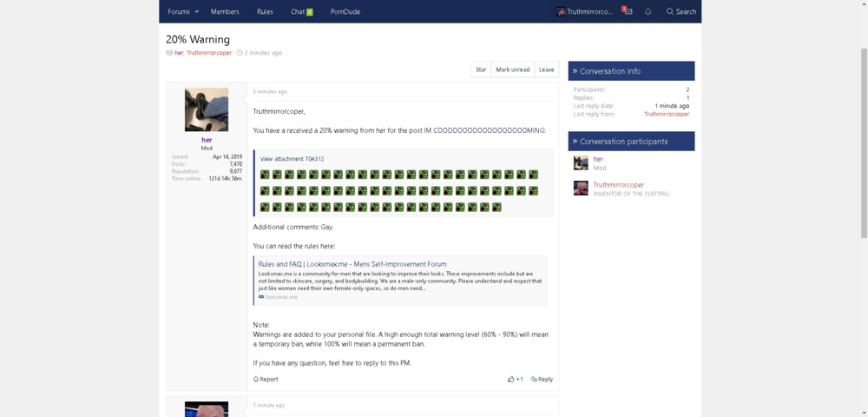Viewport: 868px width, 417px height.
Task: Open her's avatar in participants list
Action: (581, 162)
